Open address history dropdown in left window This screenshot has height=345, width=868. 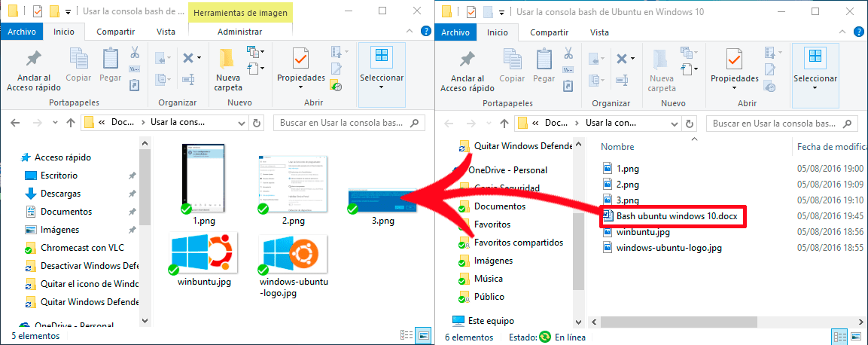(242, 123)
